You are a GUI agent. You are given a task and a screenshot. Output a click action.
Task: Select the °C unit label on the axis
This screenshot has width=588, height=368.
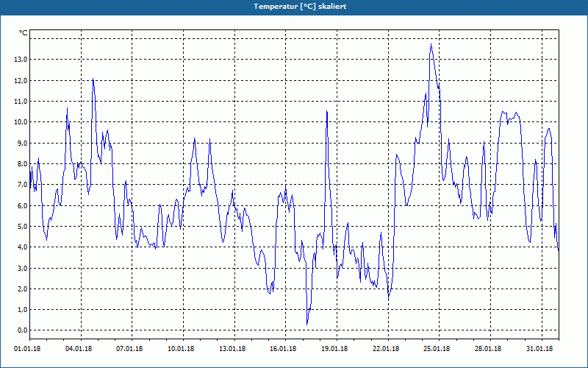[x=24, y=33]
